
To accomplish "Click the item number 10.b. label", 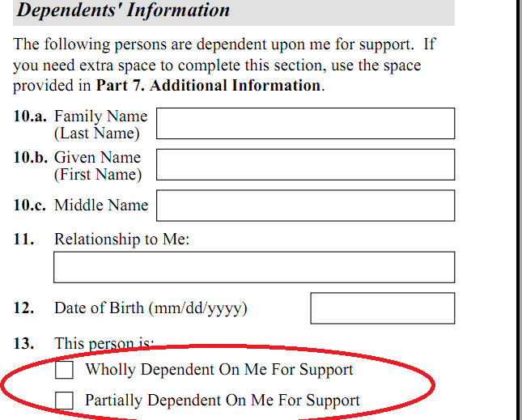I will (30, 157).
